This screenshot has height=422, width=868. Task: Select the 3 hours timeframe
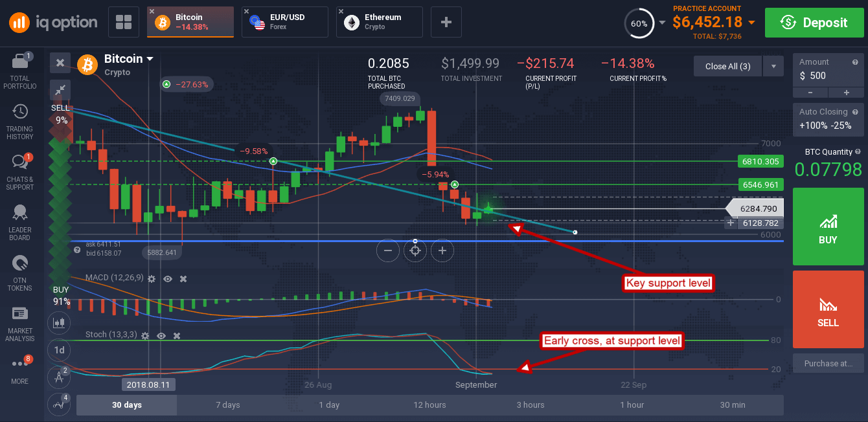click(531, 405)
